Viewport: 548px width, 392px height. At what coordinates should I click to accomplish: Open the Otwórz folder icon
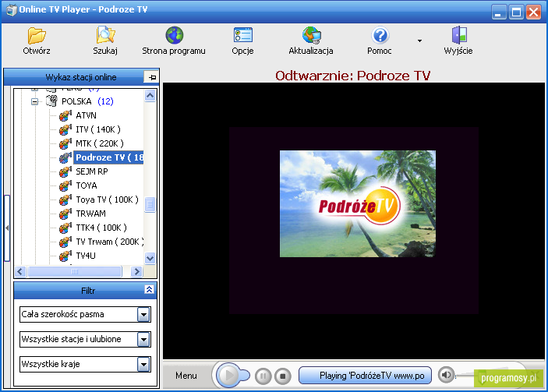click(x=37, y=35)
